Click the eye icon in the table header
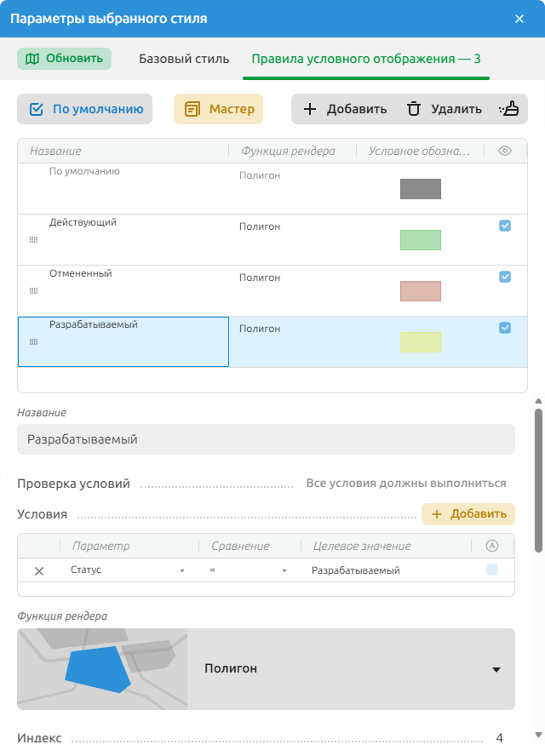The height and width of the screenshot is (756, 545). tap(504, 151)
